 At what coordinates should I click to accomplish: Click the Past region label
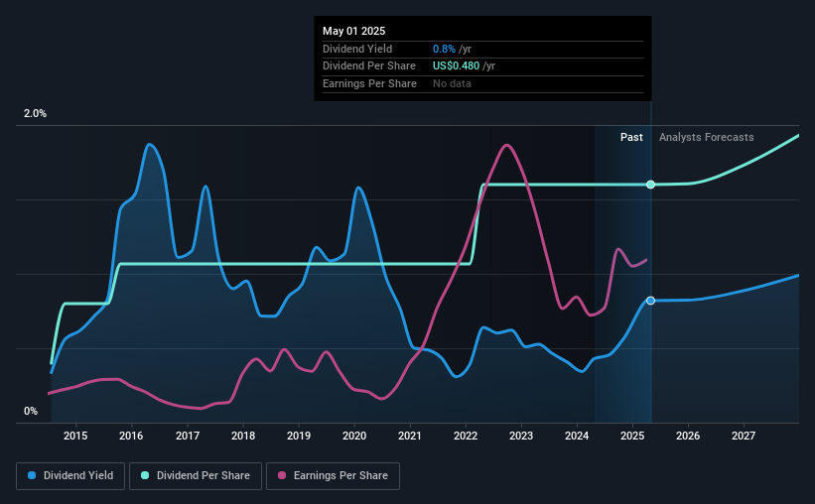pos(631,137)
